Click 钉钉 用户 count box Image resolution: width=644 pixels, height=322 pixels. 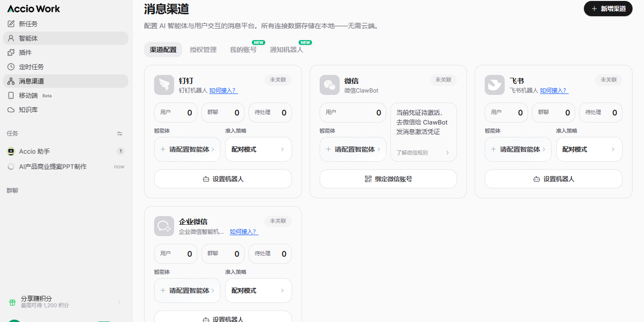coord(176,113)
